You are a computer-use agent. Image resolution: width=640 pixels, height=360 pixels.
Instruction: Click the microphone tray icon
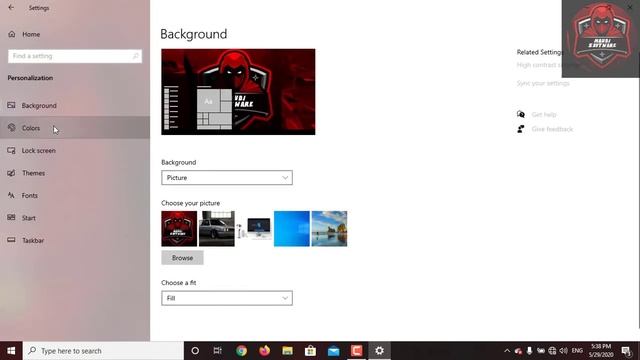pos(529,351)
